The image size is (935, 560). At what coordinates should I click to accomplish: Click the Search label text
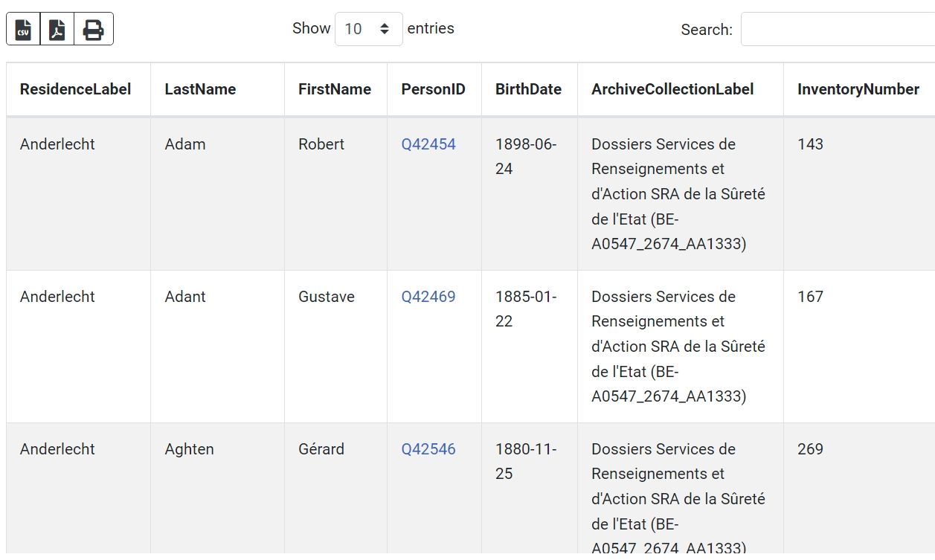click(x=707, y=30)
